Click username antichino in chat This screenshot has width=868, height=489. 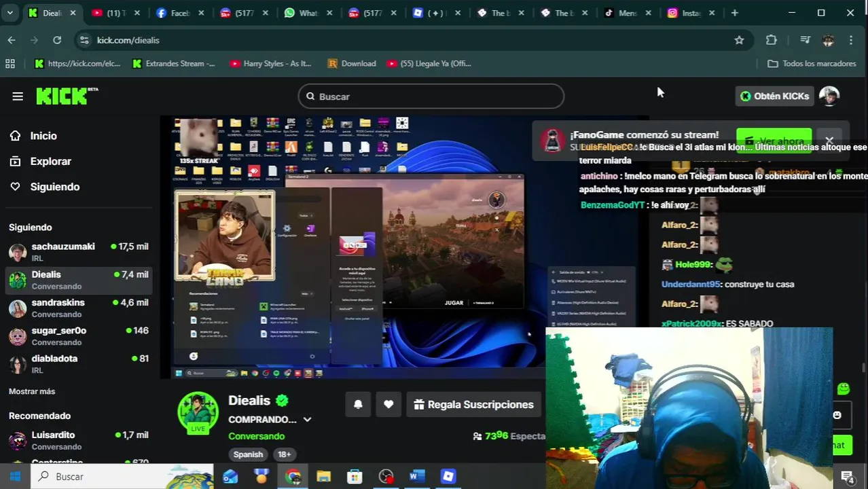click(x=598, y=176)
